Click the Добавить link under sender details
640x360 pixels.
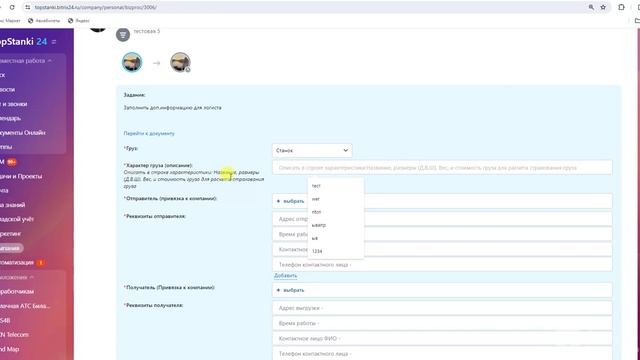tap(285, 276)
